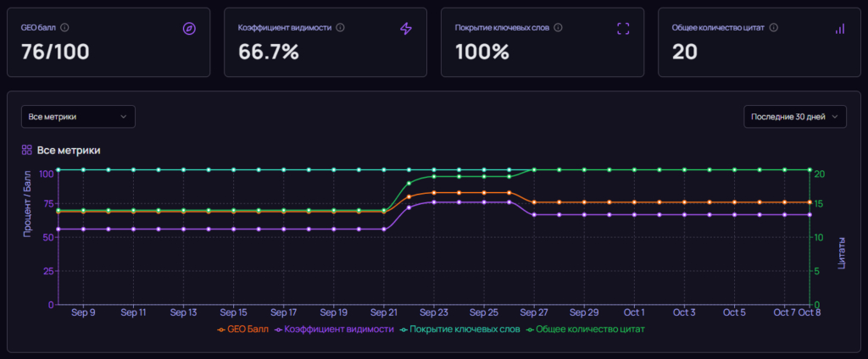Click the Sep 27 point on purple visibility line
Viewport: 868px width, 359px height.
pyautogui.click(x=534, y=214)
